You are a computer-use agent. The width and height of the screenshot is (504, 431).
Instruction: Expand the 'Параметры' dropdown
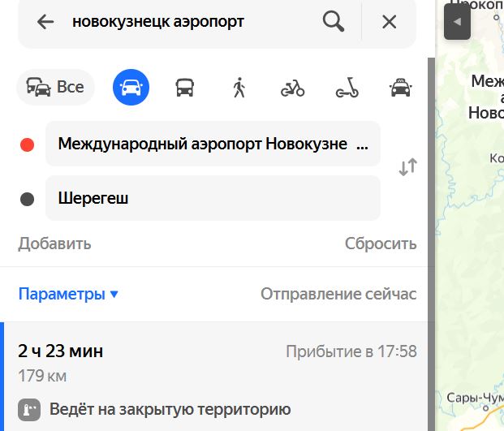point(68,294)
